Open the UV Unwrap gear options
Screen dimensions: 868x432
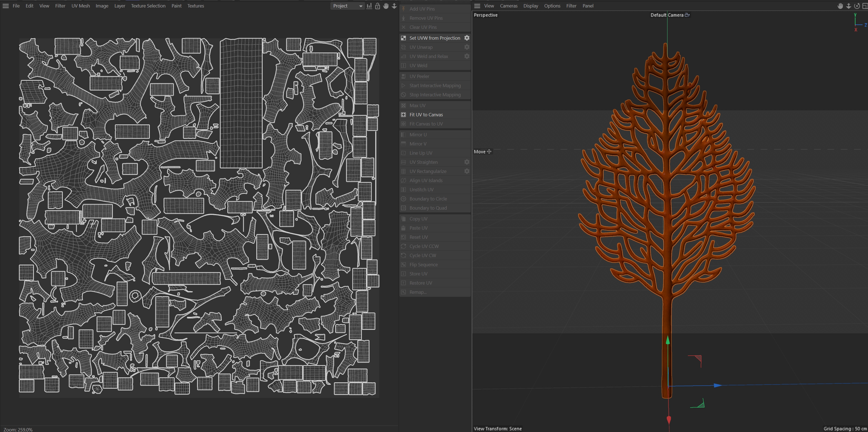467,47
